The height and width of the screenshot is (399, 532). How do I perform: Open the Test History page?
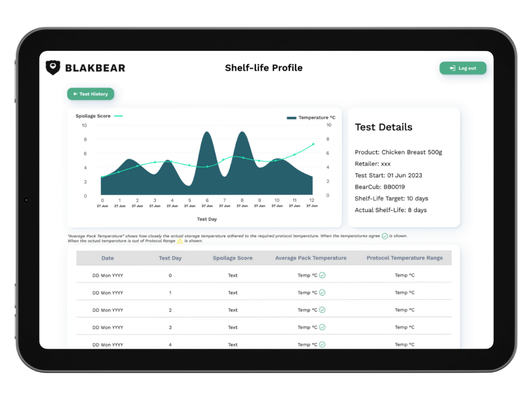(90, 94)
